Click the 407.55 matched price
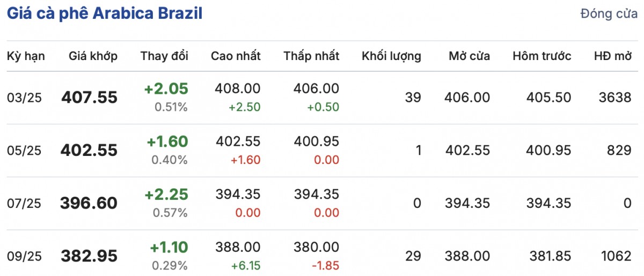 click(x=89, y=98)
